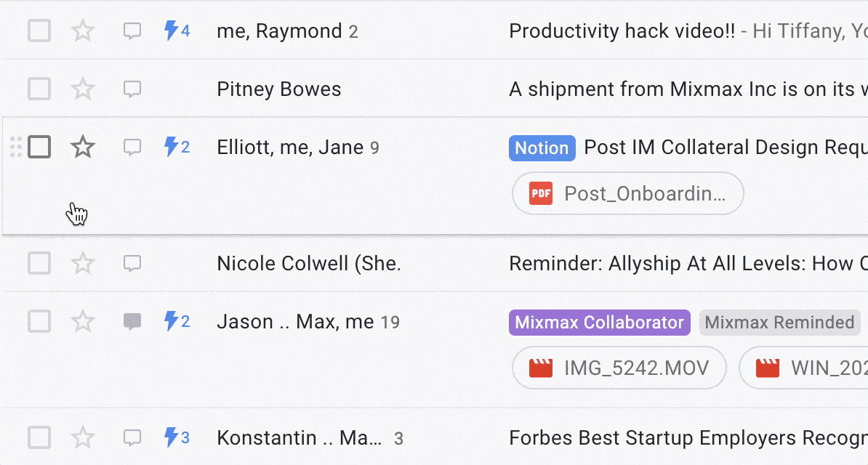Viewport: 868px width, 465px height.
Task: Select the checkbox on Konstantin's email
Action: tap(39, 437)
